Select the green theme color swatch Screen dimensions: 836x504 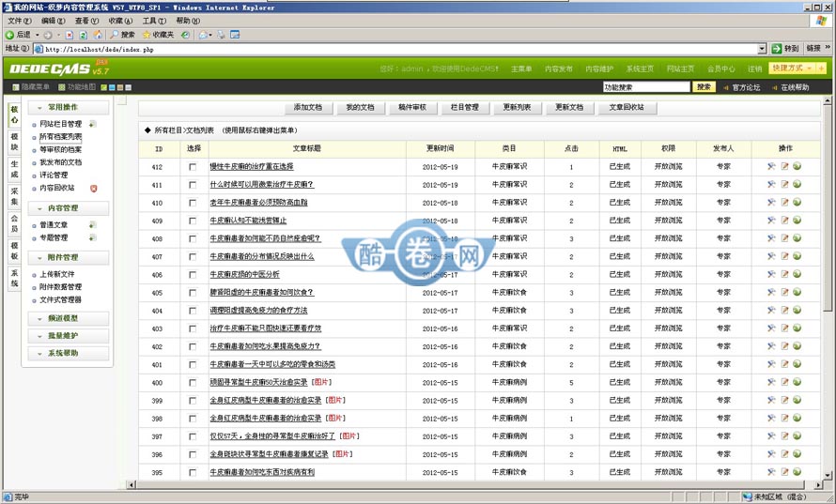(104, 87)
